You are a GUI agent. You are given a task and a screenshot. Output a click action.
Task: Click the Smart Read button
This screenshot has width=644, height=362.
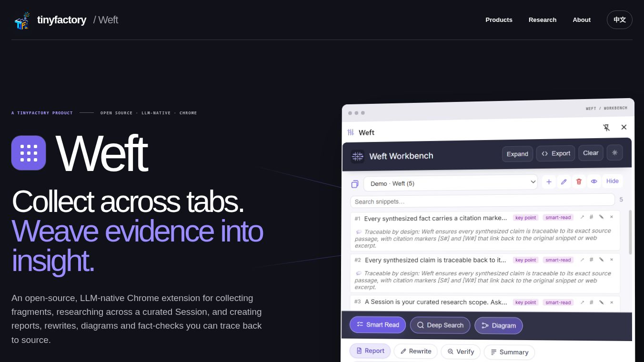pyautogui.click(x=378, y=325)
